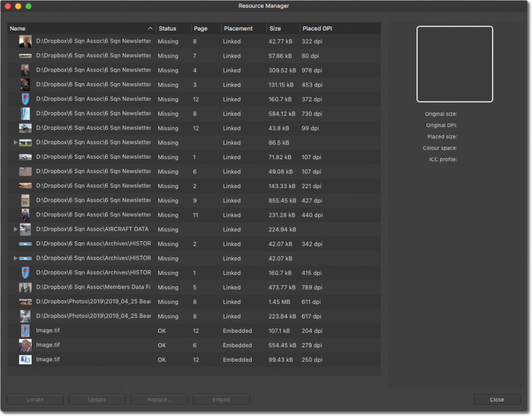
Task: Select the Image.tif name with 250 dpi
Action: click(x=48, y=359)
